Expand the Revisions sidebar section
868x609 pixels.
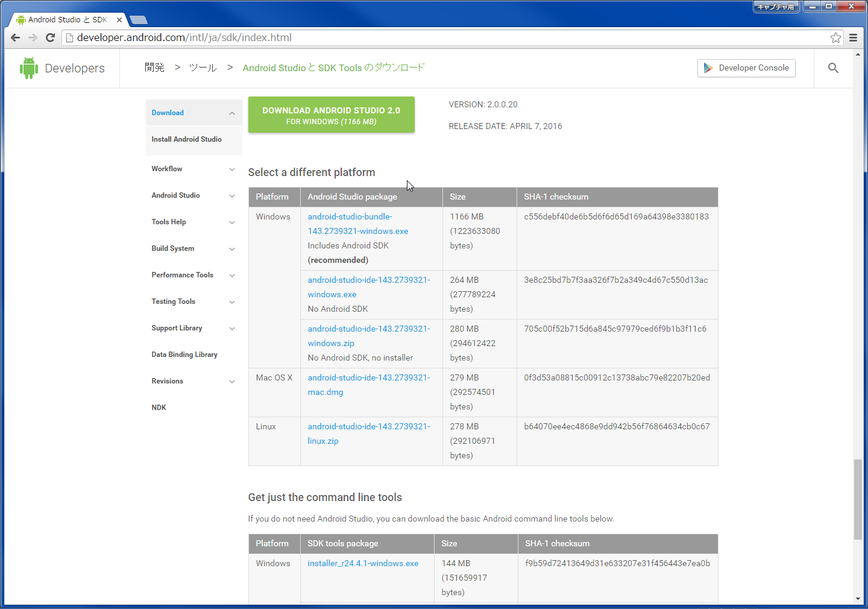232,382
